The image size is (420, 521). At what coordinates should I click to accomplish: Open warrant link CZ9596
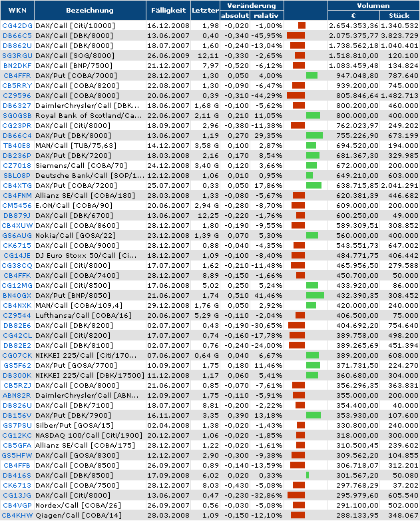coord(17,96)
